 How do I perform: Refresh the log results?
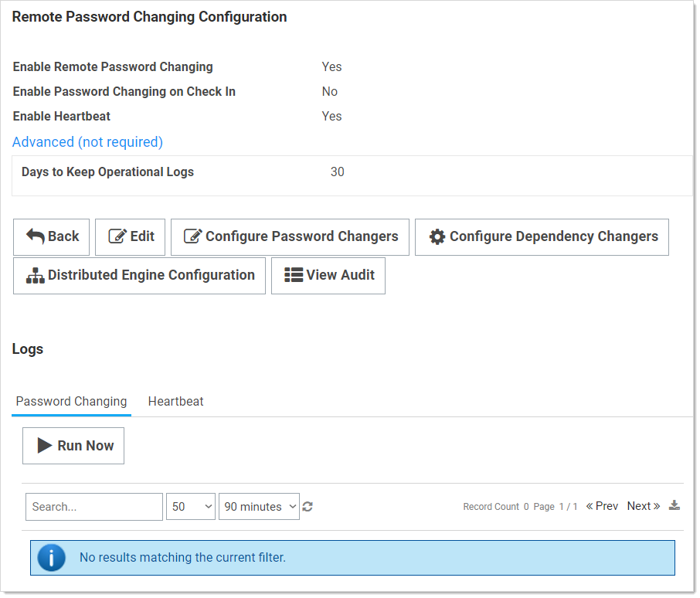point(308,508)
